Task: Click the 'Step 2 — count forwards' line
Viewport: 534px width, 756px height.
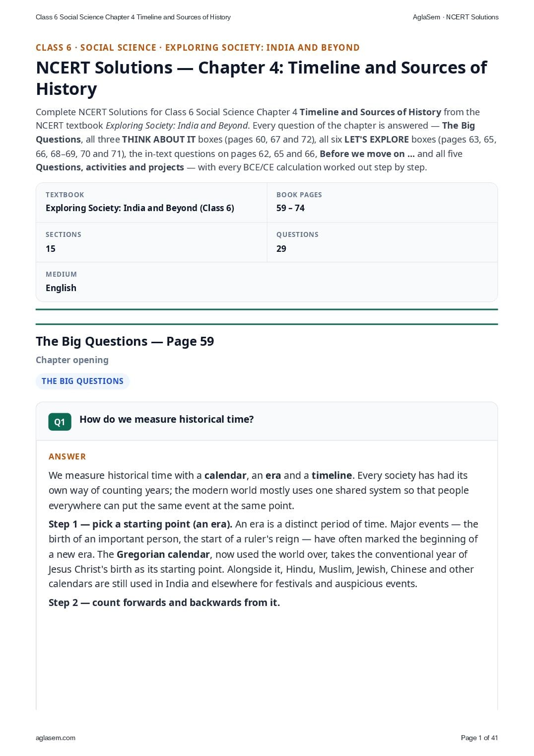Action: (164, 603)
